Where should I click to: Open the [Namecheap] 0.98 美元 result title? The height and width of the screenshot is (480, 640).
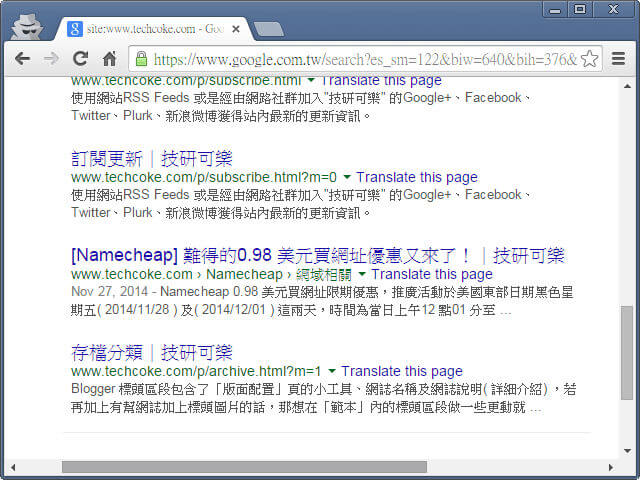tap(318, 256)
